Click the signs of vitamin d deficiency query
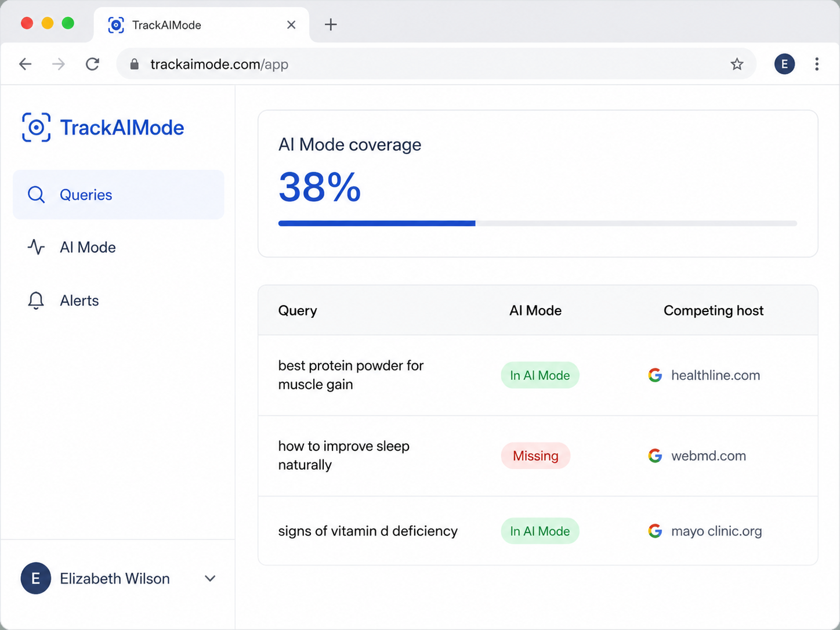Image resolution: width=840 pixels, height=630 pixels. [x=368, y=531]
